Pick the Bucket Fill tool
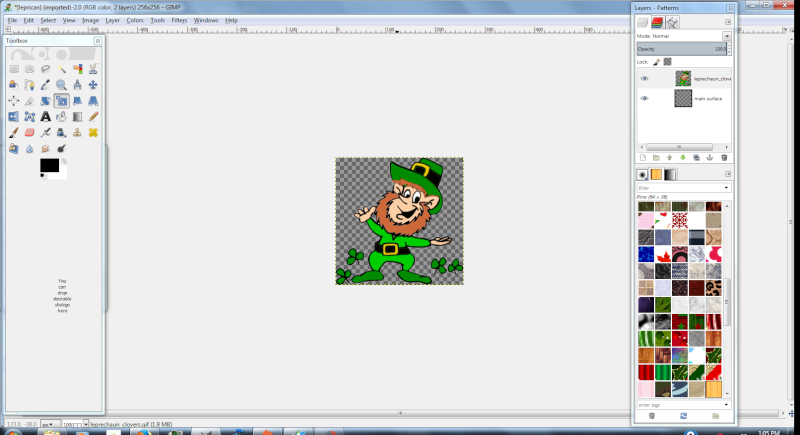The width and height of the screenshot is (800, 435). point(61,117)
